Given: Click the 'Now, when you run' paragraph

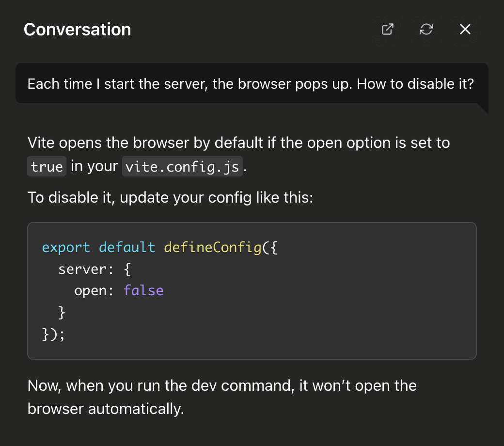Looking at the screenshot, I should tap(222, 386).
